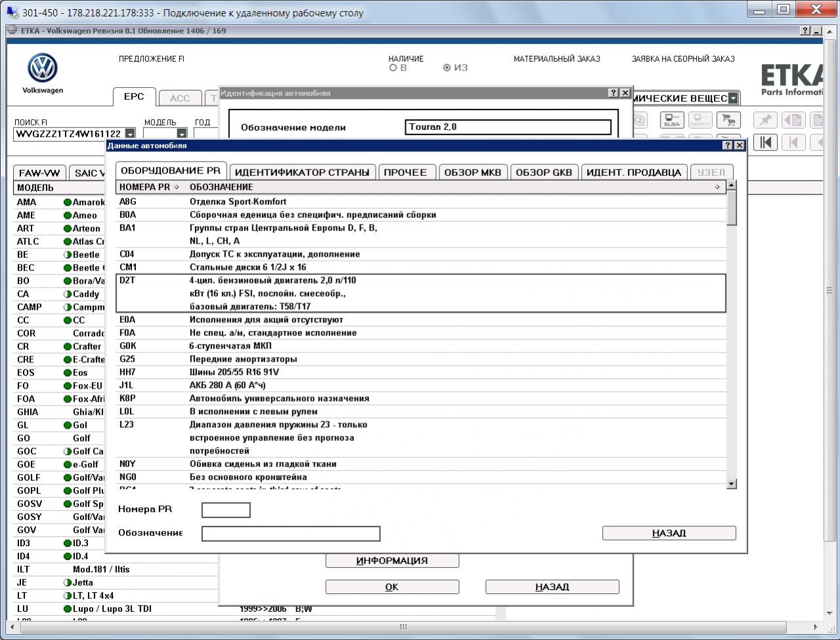
Task: Click МАТЕРИАЛЬНЫЙ ЗАКАЗ header link
Action: 557,59
